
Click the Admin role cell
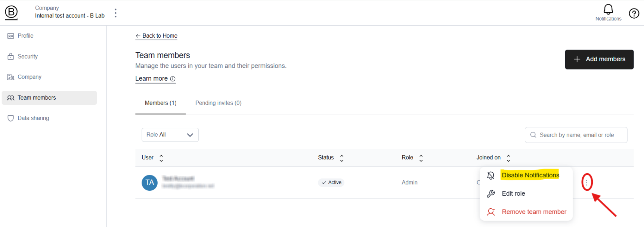click(409, 183)
